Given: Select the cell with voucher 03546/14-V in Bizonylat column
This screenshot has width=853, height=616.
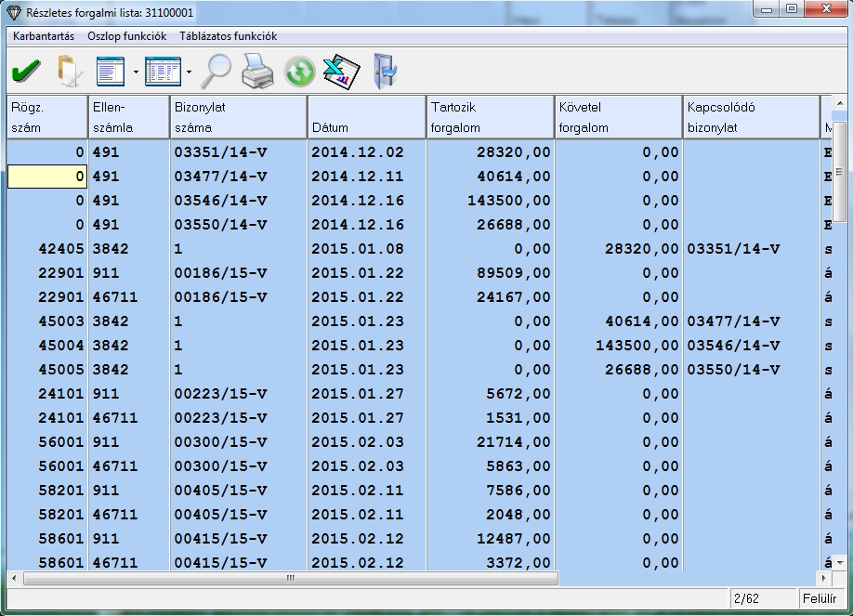Looking at the screenshot, I should point(238,201).
